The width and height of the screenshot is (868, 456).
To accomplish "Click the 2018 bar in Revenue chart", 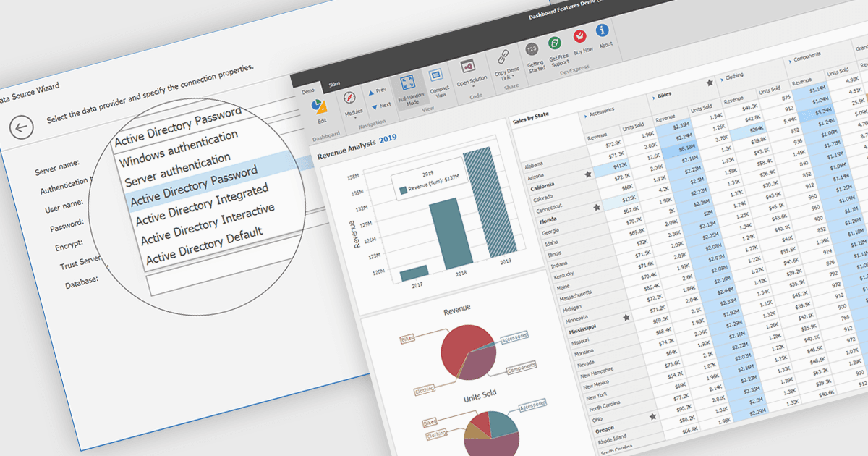I will pos(451,234).
